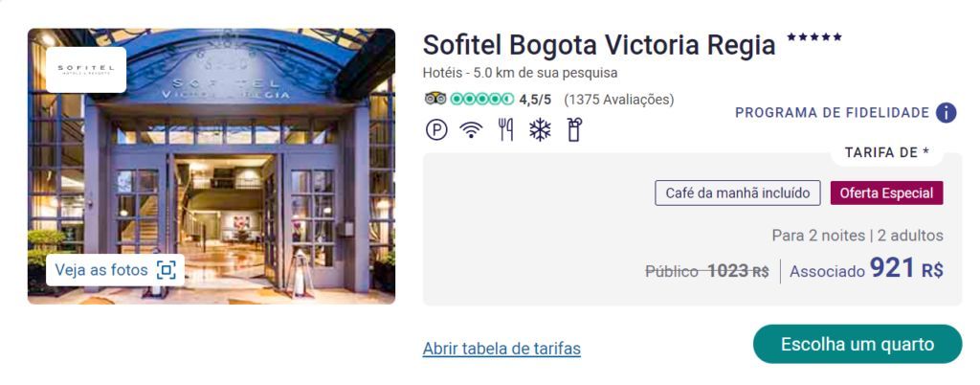
Task: Click the hotel entrance photo thumbnail
Action: click(212, 167)
